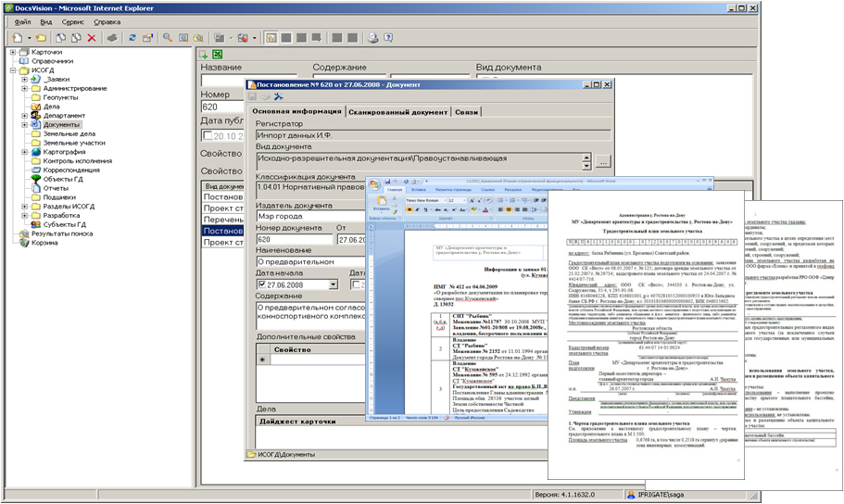Expand the _Заявки tree node
Screen dimensions: 844x504
point(24,80)
